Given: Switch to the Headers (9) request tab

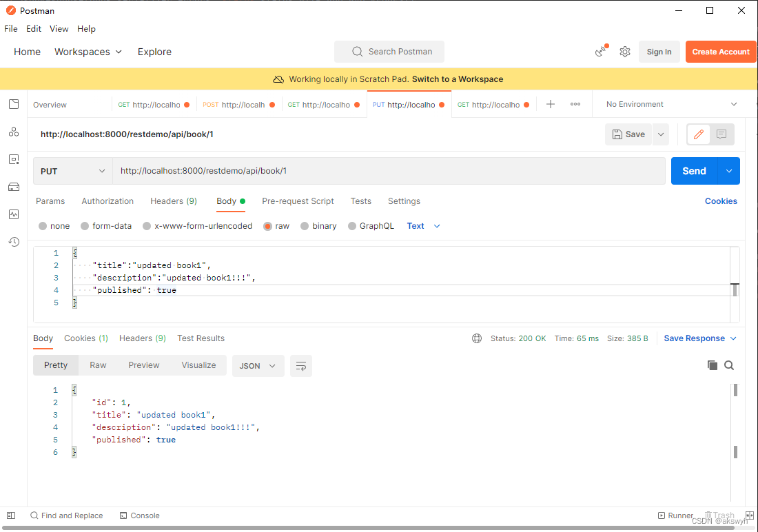Looking at the screenshot, I should tap(174, 201).
